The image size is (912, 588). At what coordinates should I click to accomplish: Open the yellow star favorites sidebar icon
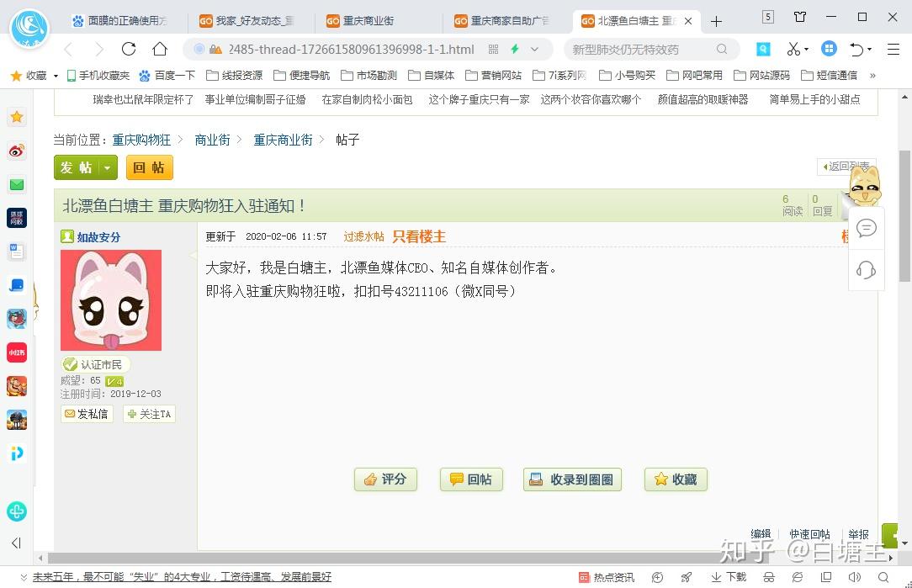[x=17, y=117]
